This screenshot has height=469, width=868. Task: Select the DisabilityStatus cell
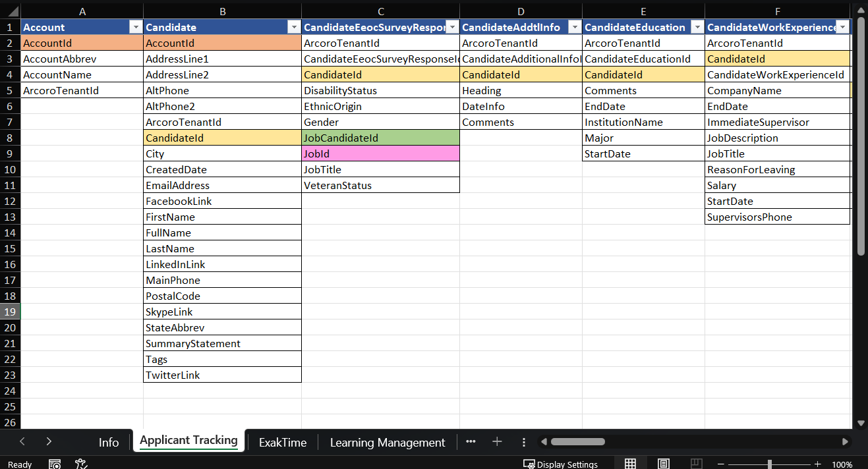pyautogui.click(x=381, y=90)
